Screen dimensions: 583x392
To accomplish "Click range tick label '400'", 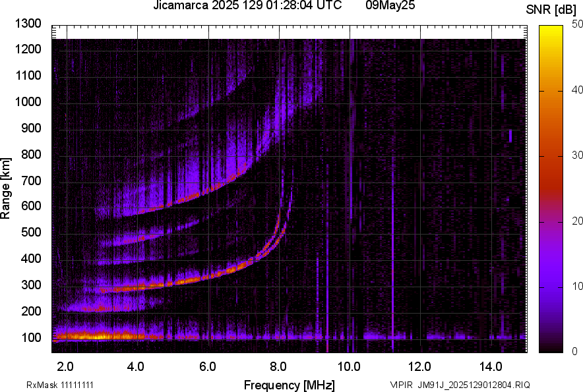I will coord(31,259).
